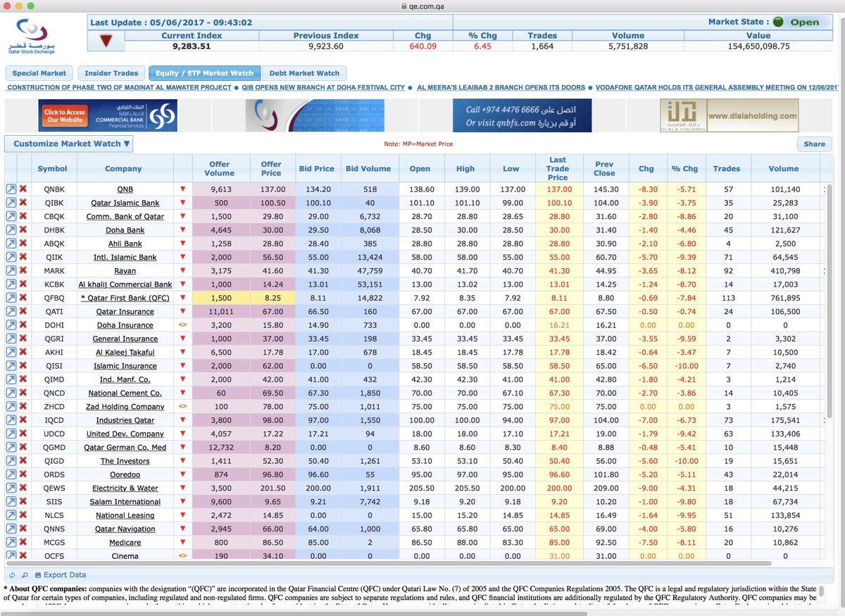Remove CBQK row with red X
845x616 pixels.
coord(23,216)
